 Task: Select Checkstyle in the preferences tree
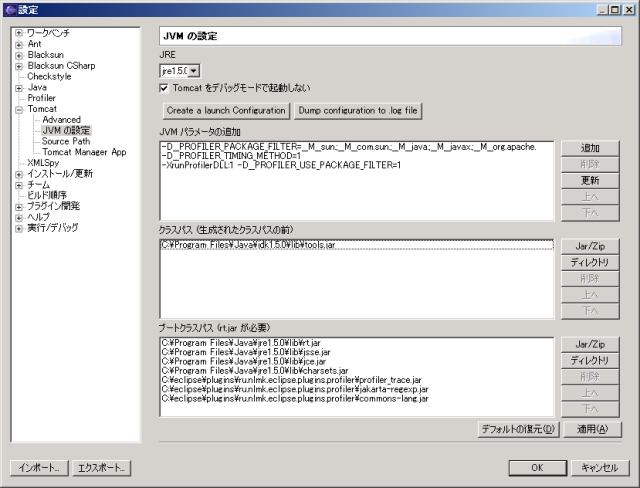coord(49,76)
